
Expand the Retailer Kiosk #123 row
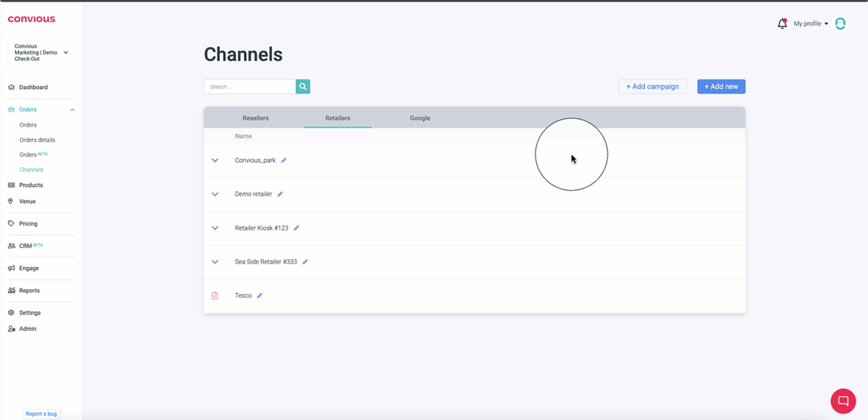215,228
